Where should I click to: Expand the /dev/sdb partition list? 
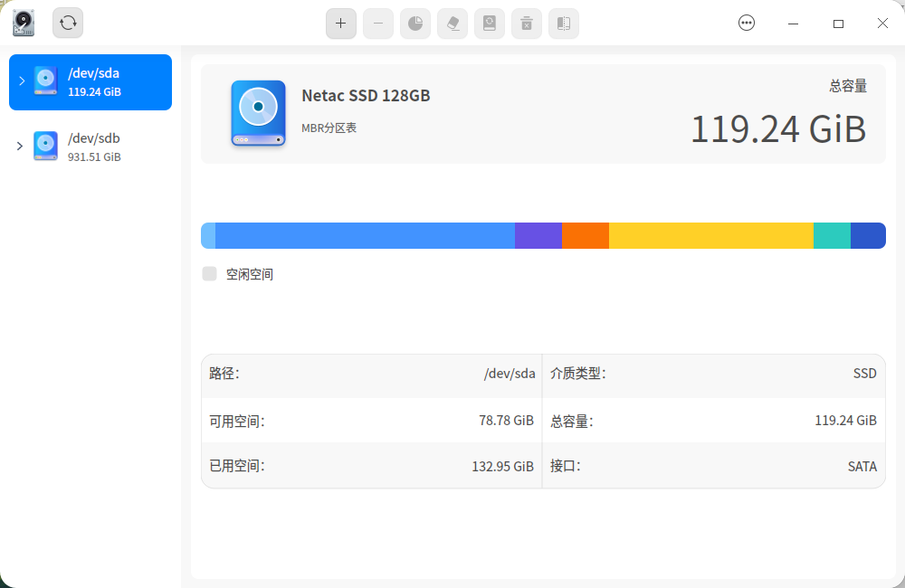pos(20,146)
